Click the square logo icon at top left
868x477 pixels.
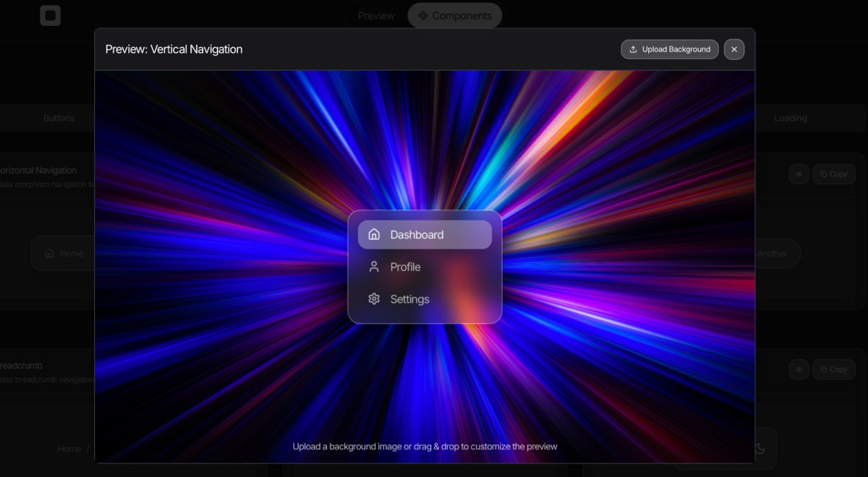tap(50, 15)
